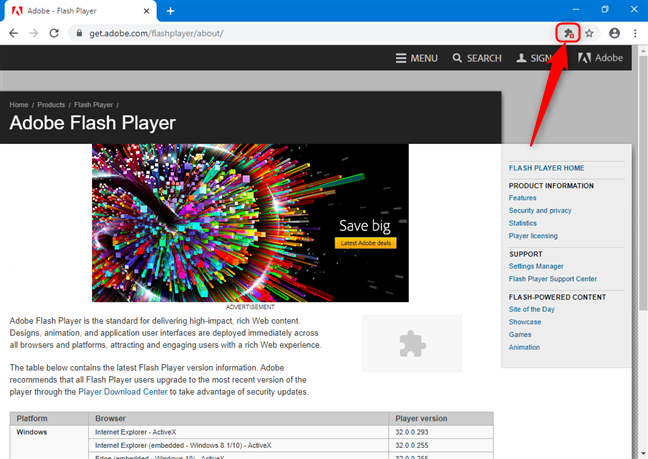The width and height of the screenshot is (648, 459).
Task: Click the Internet Explorer (embedded) row cell
Action: pyautogui.click(x=238, y=445)
